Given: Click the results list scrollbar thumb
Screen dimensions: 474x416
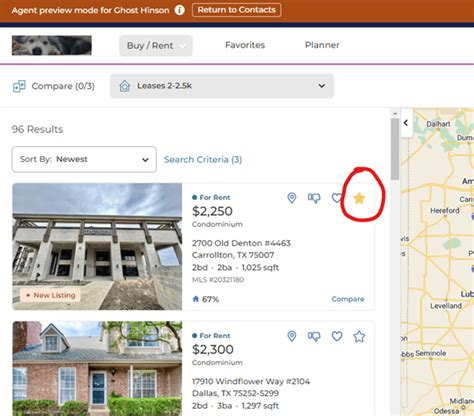Looking at the screenshot, I should coord(395,149).
